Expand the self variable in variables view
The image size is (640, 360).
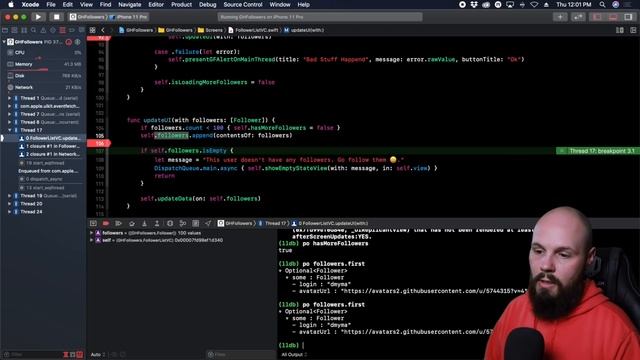tap(91, 240)
